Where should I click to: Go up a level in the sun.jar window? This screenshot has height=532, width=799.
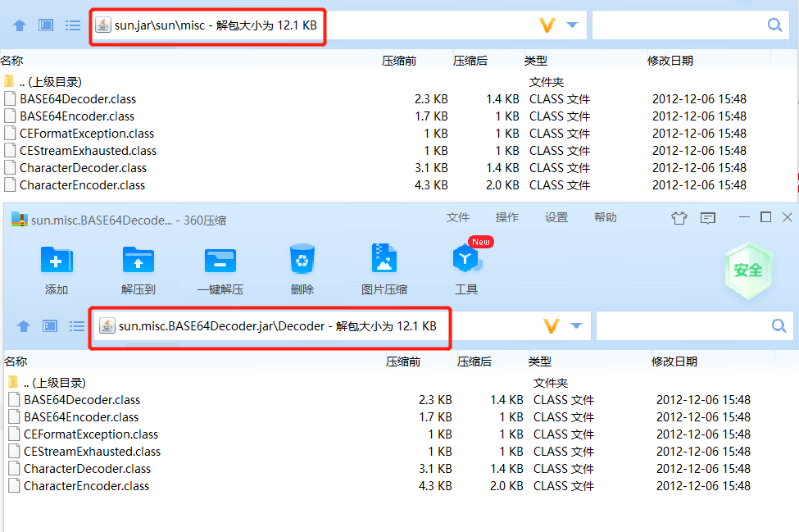[x=20, y=25]
